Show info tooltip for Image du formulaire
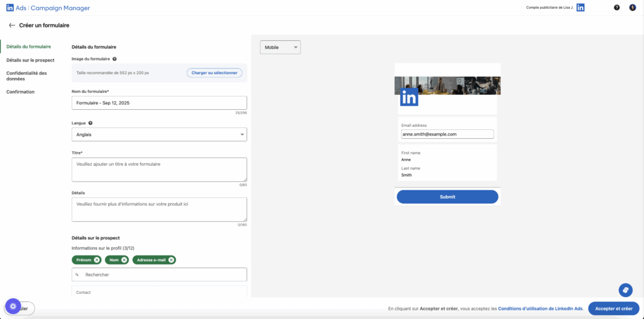The width and height of the screenshot is (644, 319). click(114, 59)
